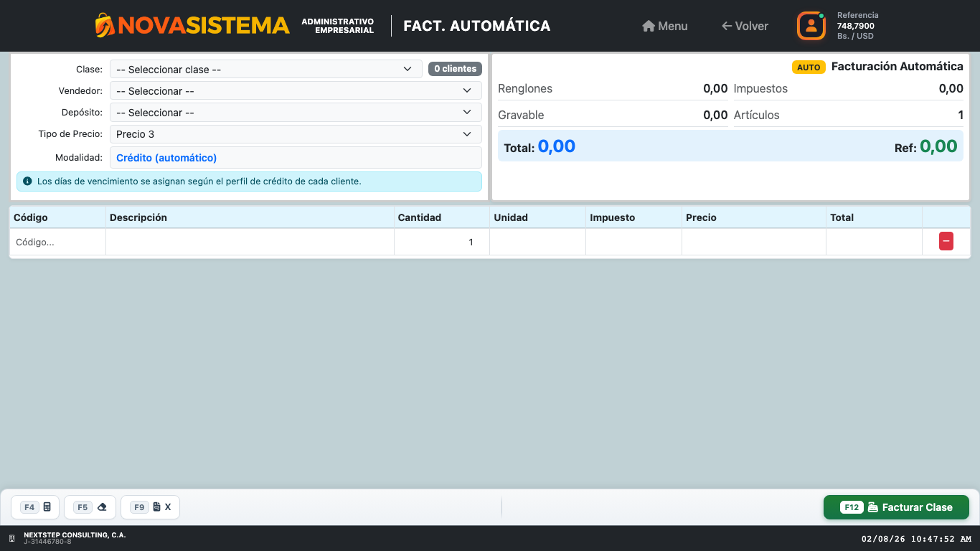Open the orange user profile icon
980x551 pixels.
(811, 26)
